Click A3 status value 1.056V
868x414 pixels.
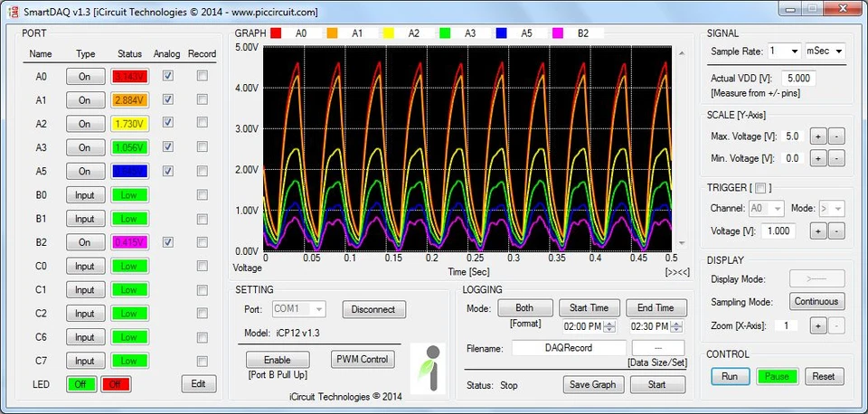(130, 147)
